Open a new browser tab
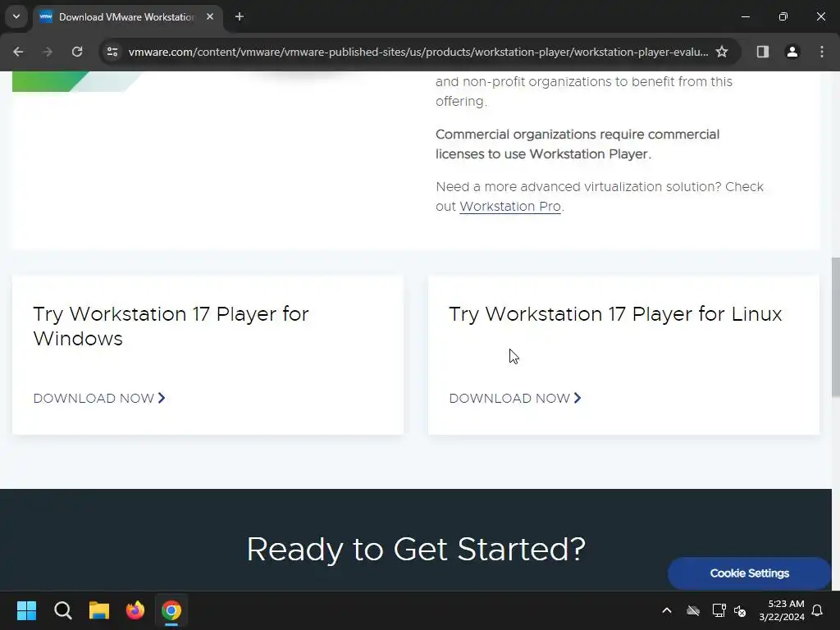 pyautogui.click(x=240, y=16)
